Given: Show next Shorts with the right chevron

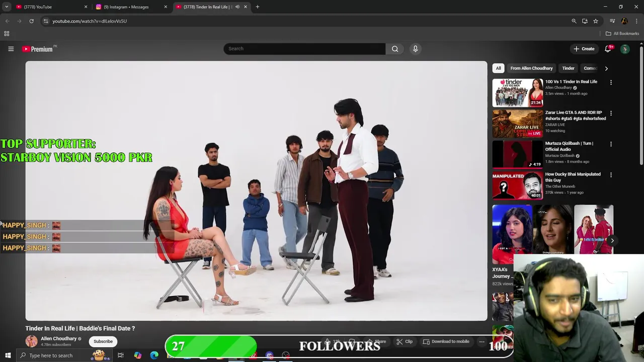Looking at the screenshot, I should click(612, 240).
